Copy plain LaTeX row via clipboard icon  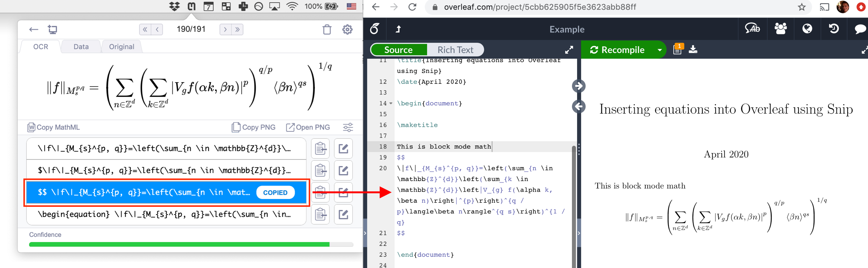320,149
